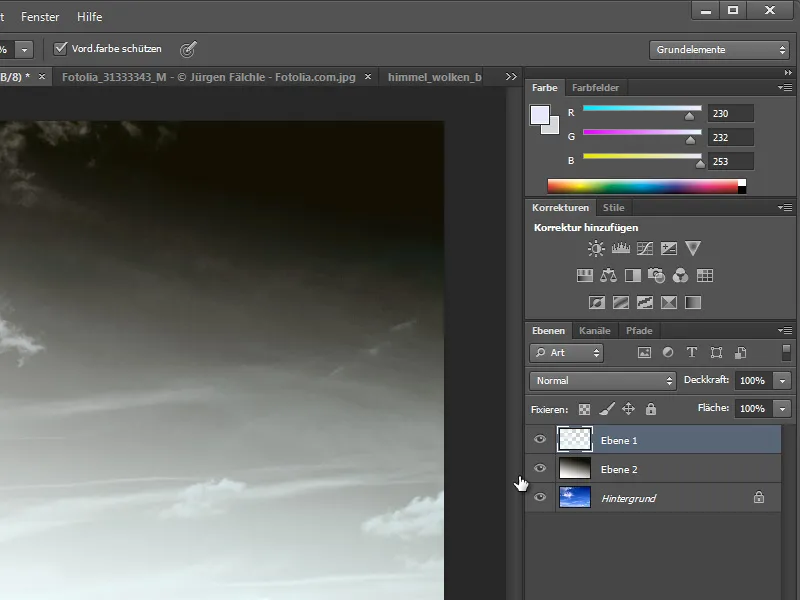Show more document tabs with double chevron

(x=511, y=77)
